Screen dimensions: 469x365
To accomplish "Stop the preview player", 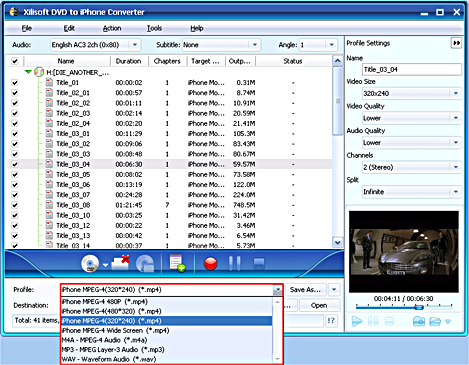I will point(389,321).
